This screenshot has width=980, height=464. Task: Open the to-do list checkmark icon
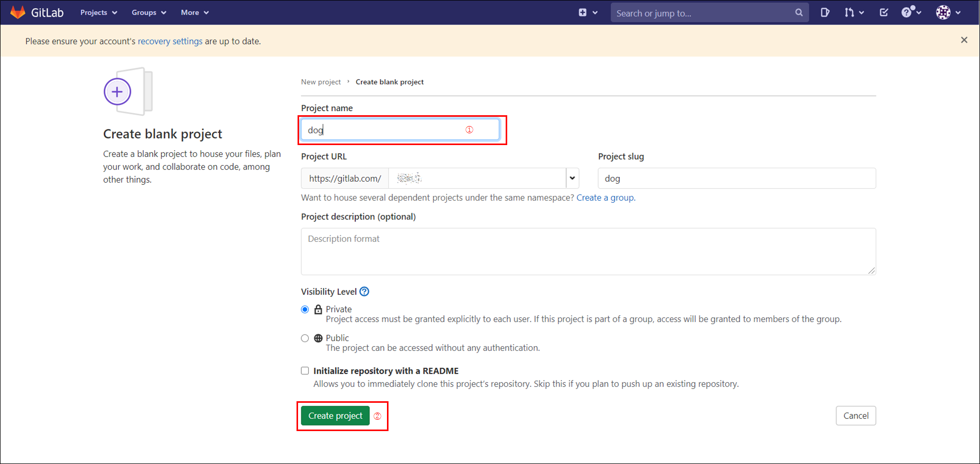(884, 12)
